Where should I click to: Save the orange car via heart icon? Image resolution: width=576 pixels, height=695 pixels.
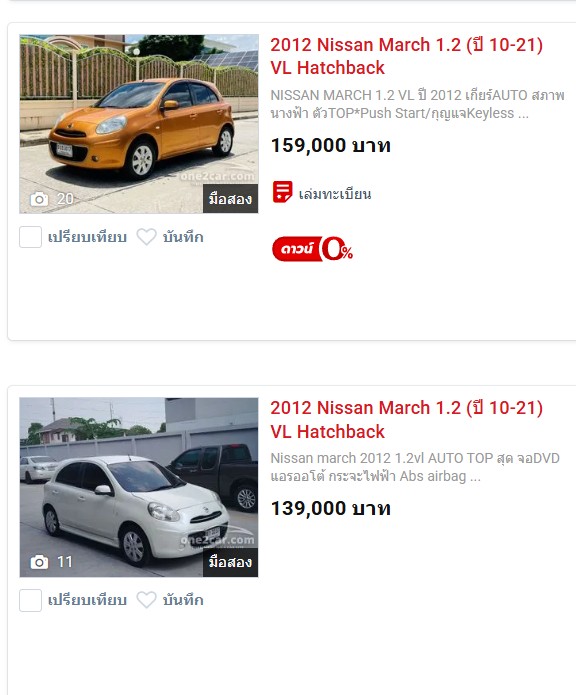click(146, 237)
